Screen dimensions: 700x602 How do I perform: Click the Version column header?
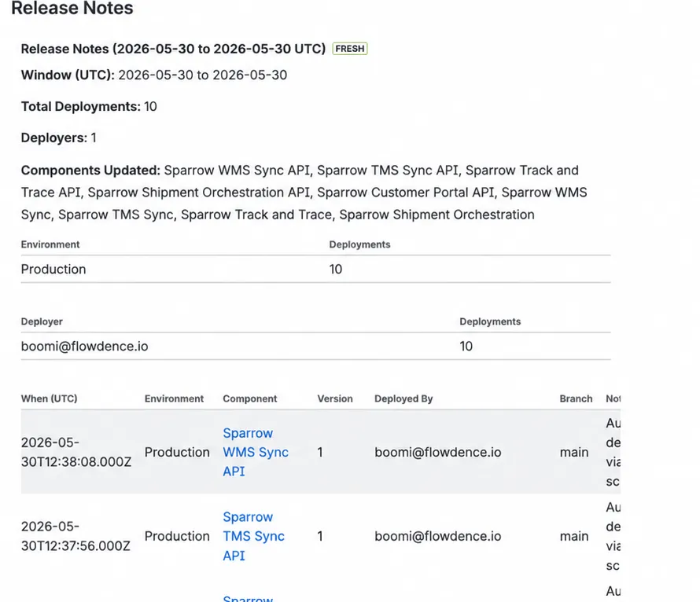(335, 398)
